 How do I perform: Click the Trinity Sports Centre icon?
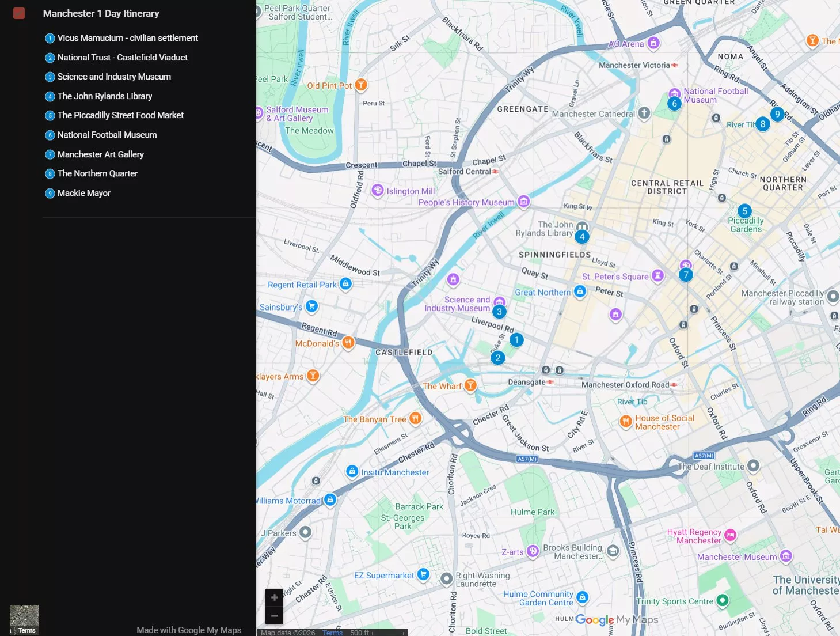(722, 600)
